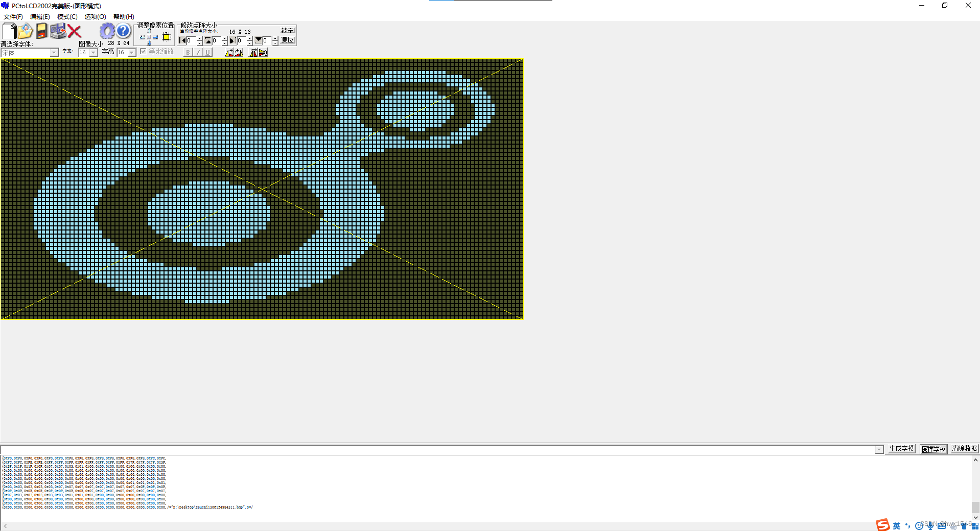Click the bottom-edge matrix resize icon

pyautogui.click(x=258, y=40)
